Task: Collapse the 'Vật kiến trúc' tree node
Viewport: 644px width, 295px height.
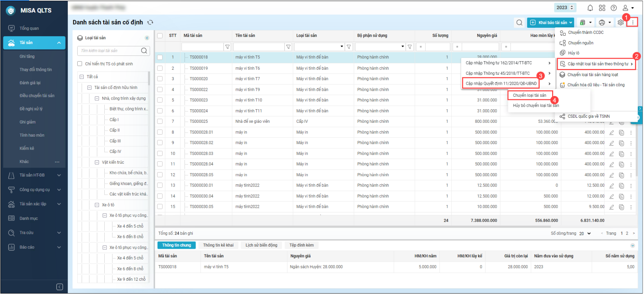Action: pos(97,162)
